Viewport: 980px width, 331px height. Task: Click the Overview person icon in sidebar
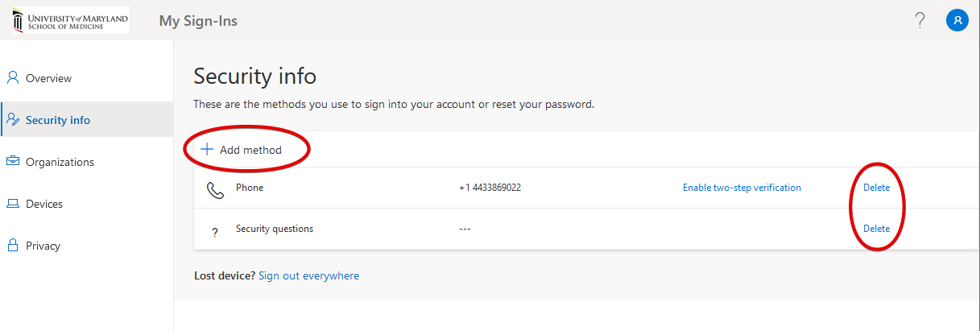(13, 78)
